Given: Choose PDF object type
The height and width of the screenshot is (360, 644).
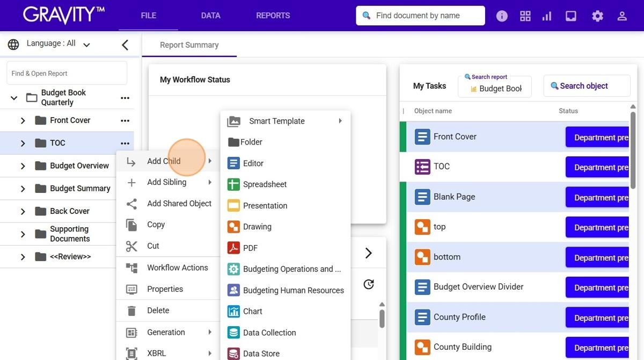Looking at the screenshot, I should [x=285, y=248].
